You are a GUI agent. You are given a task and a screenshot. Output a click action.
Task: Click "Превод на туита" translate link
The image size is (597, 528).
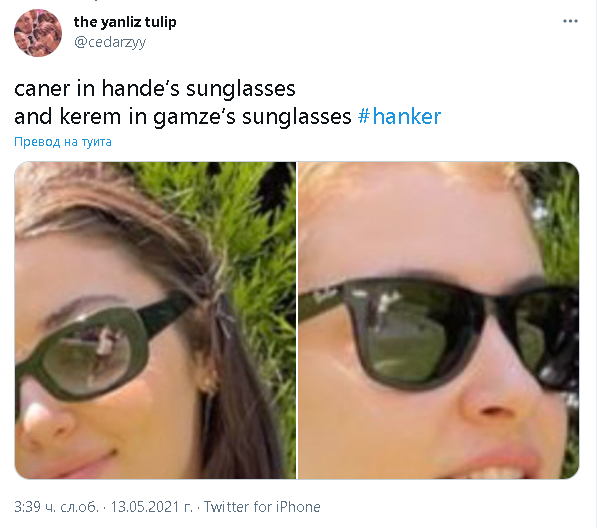click(63, 142)
